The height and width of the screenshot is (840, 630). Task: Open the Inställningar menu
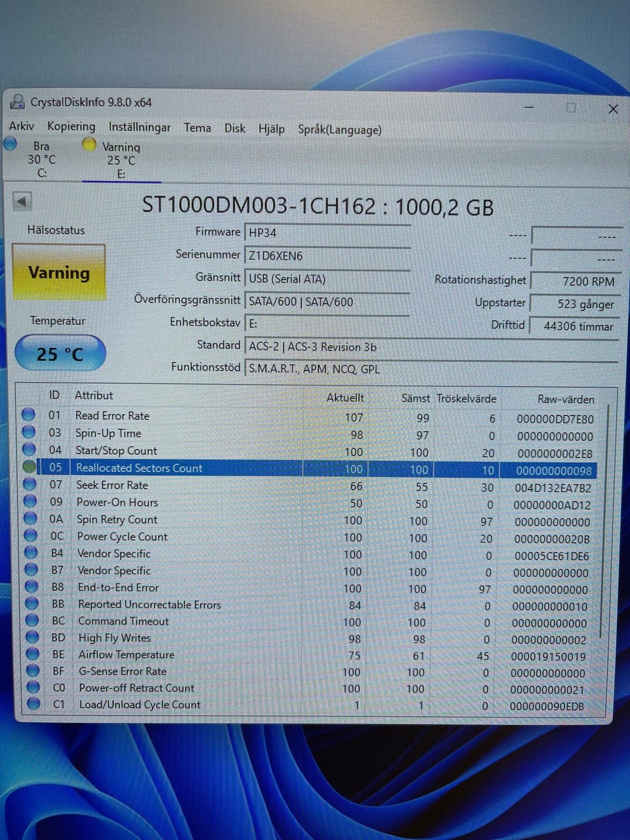(x=139, y=127)
